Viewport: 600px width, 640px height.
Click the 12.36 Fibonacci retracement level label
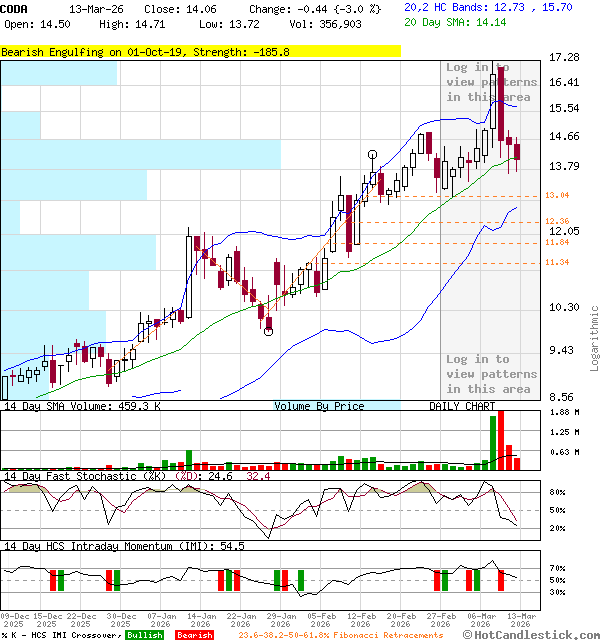click(x=557, y=221)
